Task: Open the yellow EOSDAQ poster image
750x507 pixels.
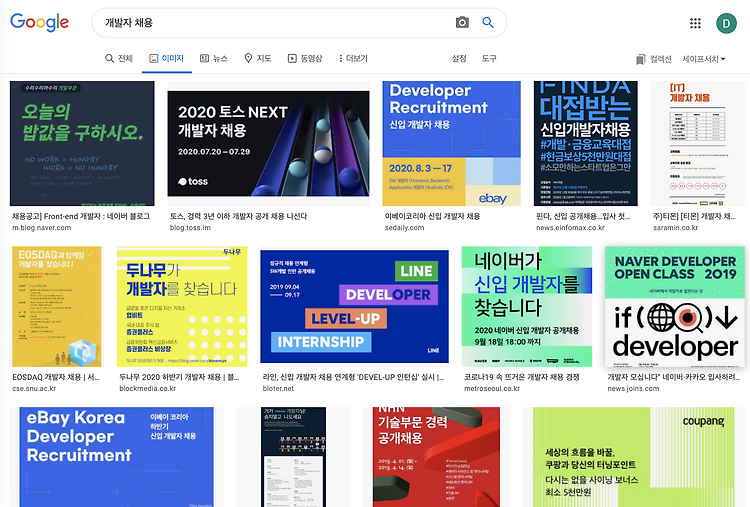Action: click(56, 307)
